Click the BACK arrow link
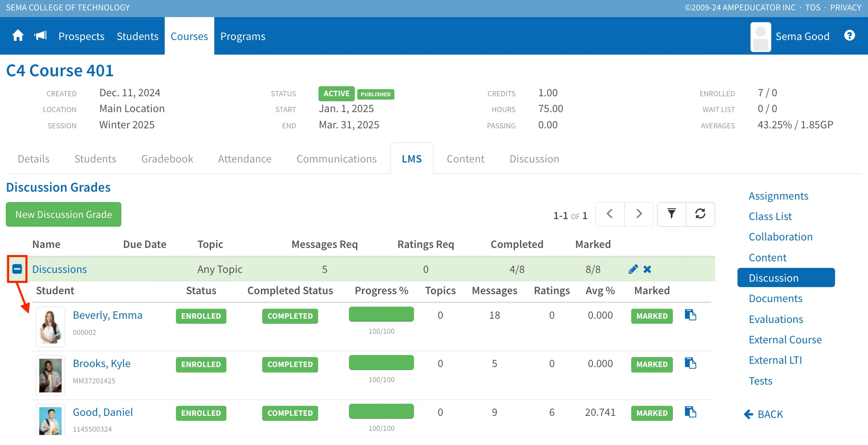This screenshot has width=868, height=445. tap(763, 414)
